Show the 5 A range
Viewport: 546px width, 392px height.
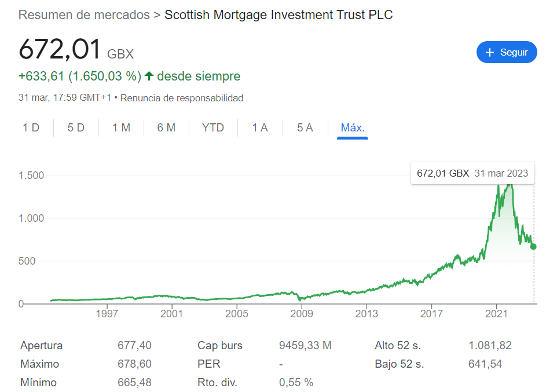tap(305, 127)
